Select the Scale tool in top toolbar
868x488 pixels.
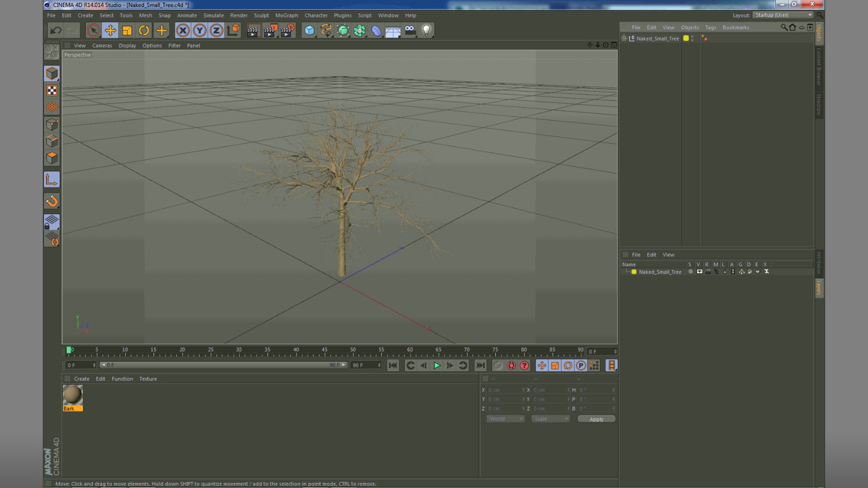click(x=127, y=30)
